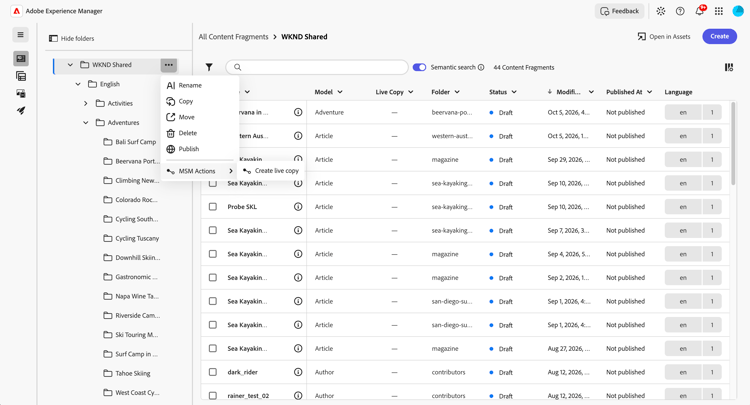
Task: Toggle the Semantic search switch
Action: (419, 67)
